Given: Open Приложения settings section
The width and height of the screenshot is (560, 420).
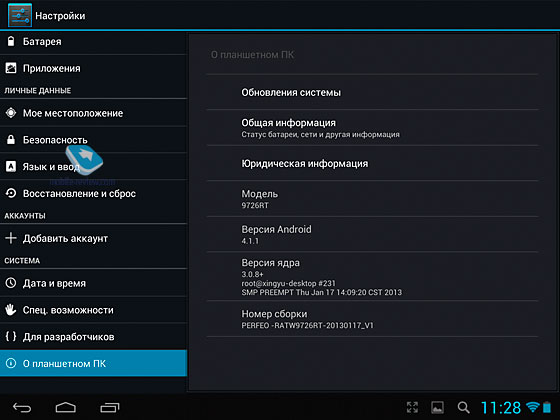Looking at the screenshot, I should [x=94, y=68].
